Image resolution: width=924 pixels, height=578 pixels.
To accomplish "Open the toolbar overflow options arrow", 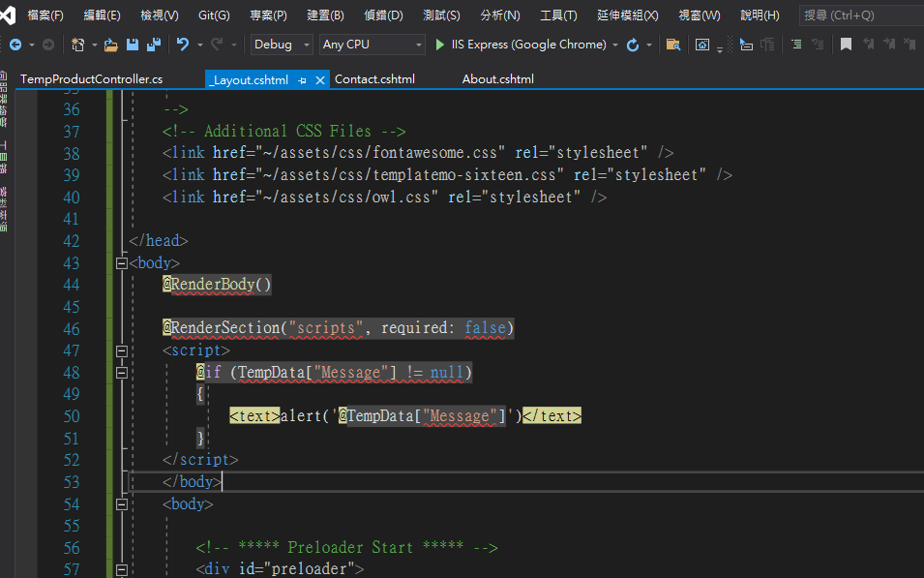I will (720, 50).
